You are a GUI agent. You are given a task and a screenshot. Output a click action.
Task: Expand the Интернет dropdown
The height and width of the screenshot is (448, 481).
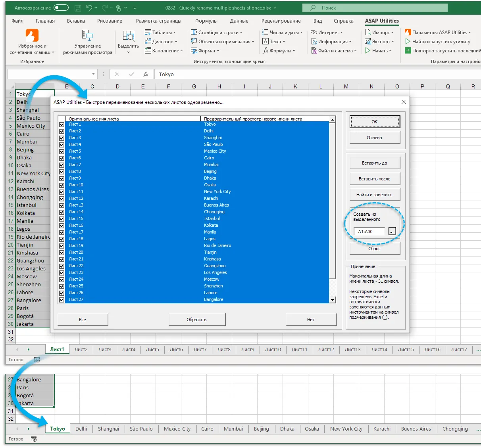(x=327, y=33)
